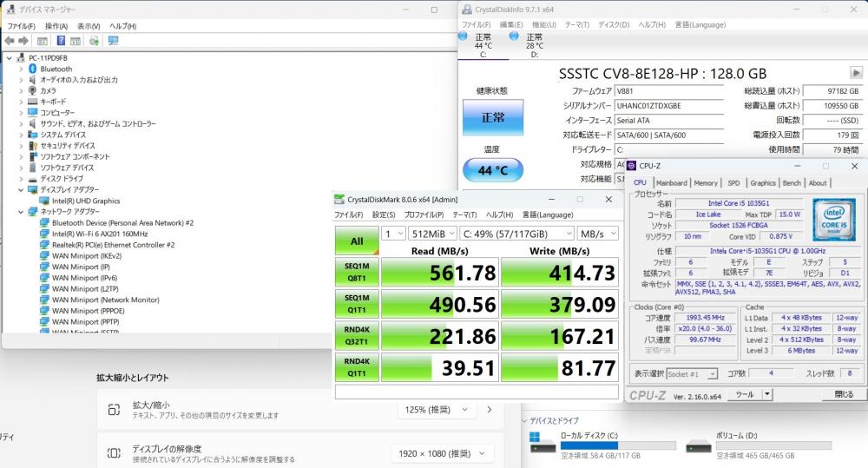Click the blue 44 °C temperature indicator
868x468 pixels.
tap(492, 170)
